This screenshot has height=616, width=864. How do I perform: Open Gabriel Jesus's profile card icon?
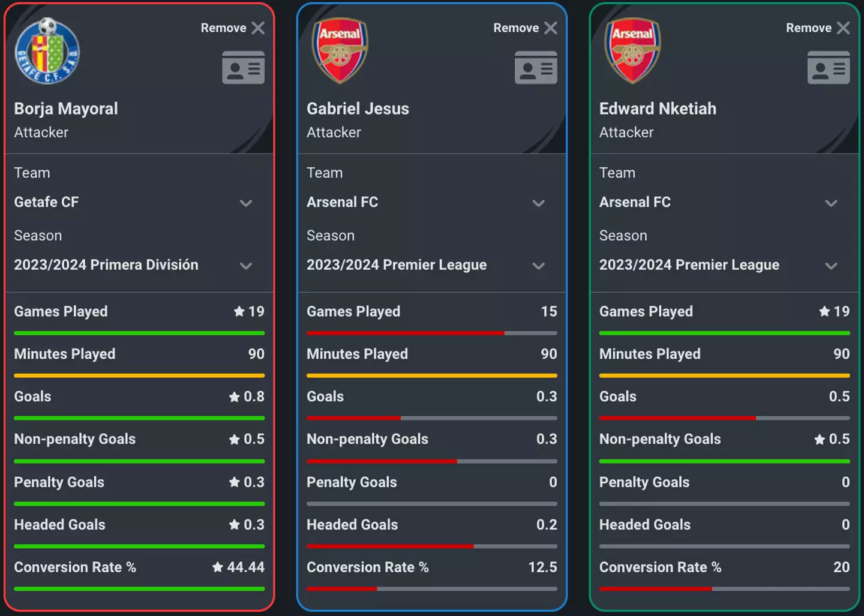coord(536,67)
